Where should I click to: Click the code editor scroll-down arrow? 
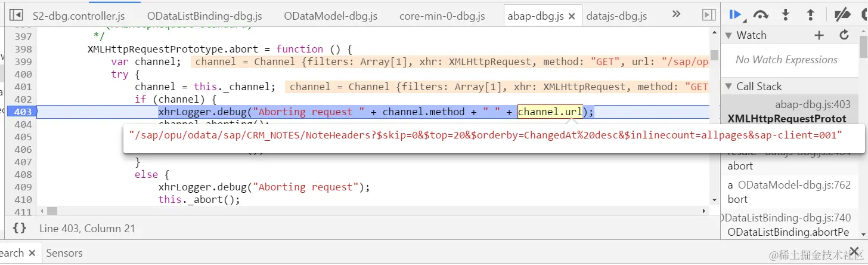(x=714, y=200)
